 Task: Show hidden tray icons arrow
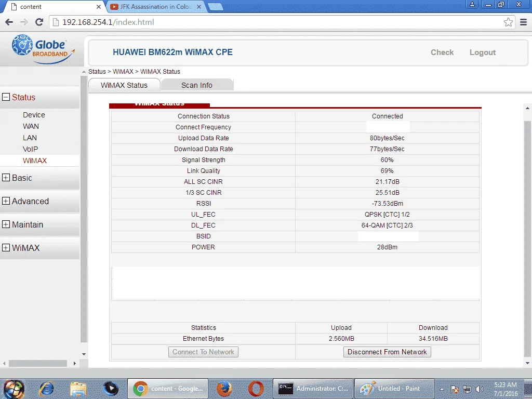[442, 389]
